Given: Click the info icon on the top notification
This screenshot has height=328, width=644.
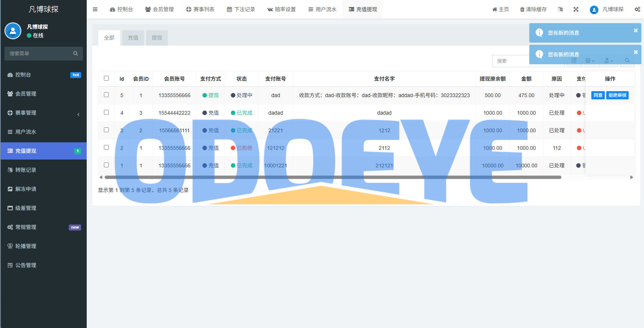Looking at the screenshot, I should pyautogui.click(x=539, y=33).
